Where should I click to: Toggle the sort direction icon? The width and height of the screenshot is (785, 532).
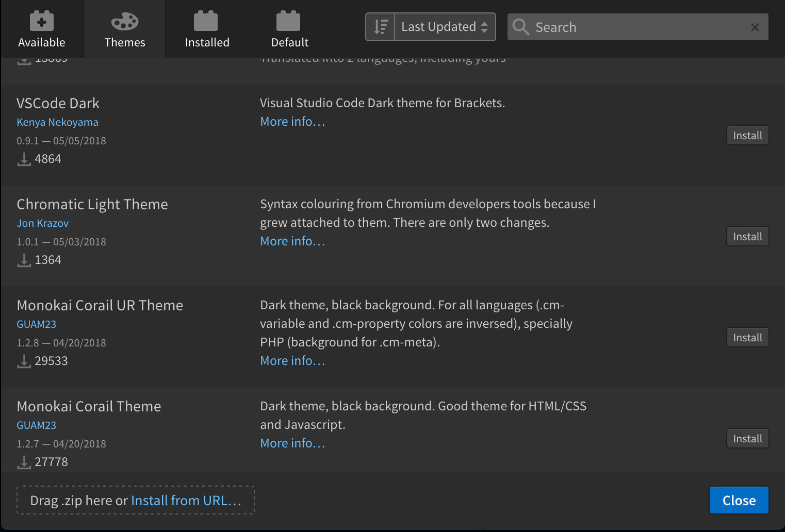[380, 26]
